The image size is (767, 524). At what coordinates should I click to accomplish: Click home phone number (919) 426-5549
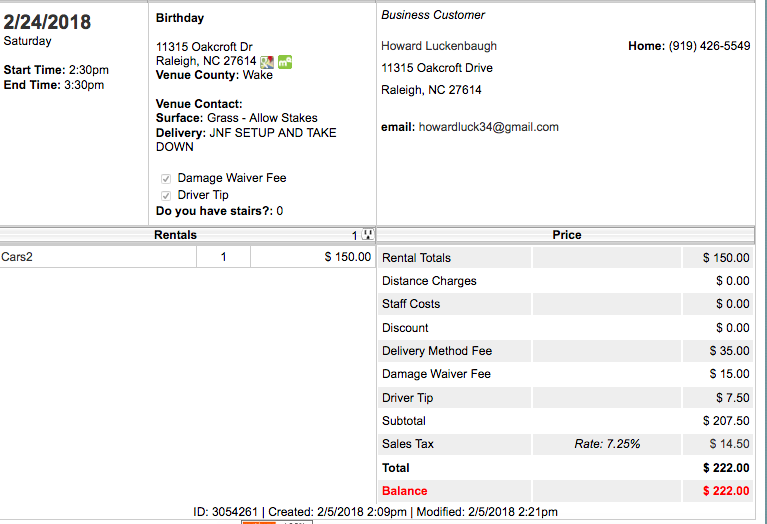tap(709, 46)
